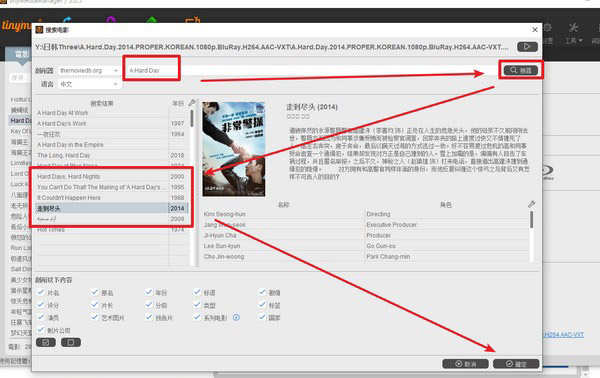Uncheck the 片名 checkbox

click(x=41, y=292)
